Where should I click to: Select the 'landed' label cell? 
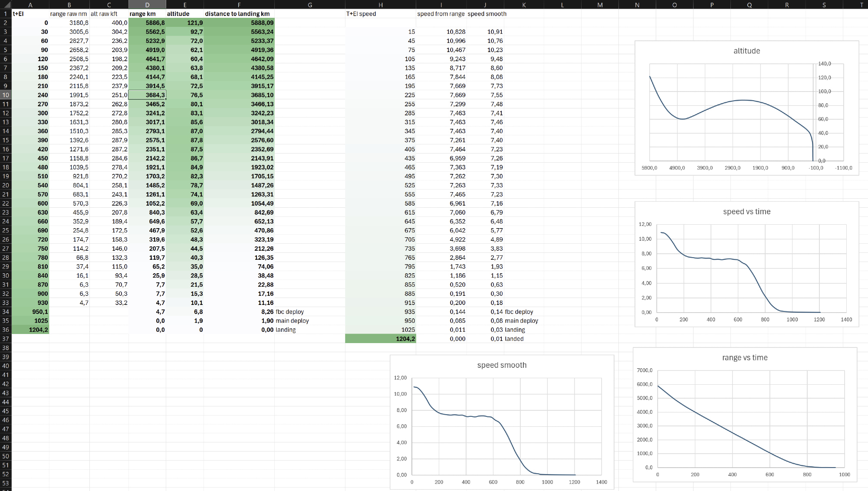[x=514, y=339]
